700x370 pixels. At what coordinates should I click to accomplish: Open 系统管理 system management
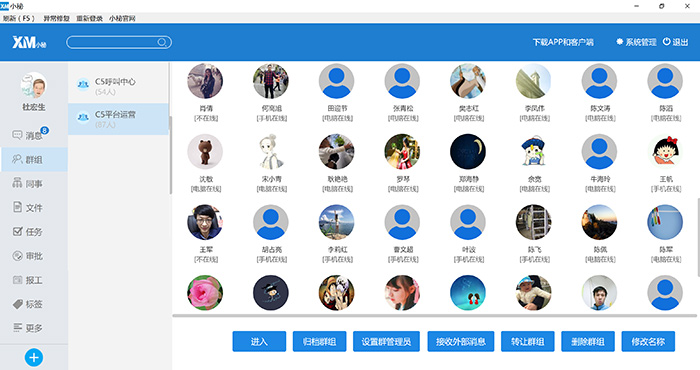coord(636,42)
